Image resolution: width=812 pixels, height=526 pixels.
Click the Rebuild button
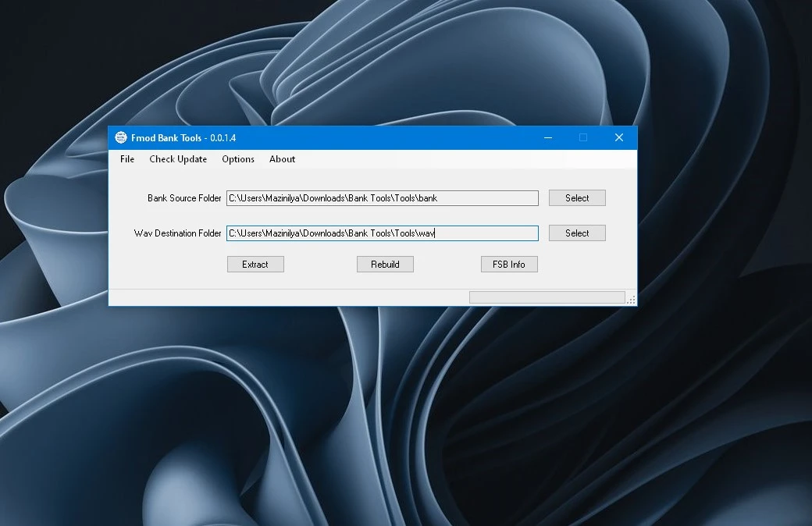click(385, 264)
